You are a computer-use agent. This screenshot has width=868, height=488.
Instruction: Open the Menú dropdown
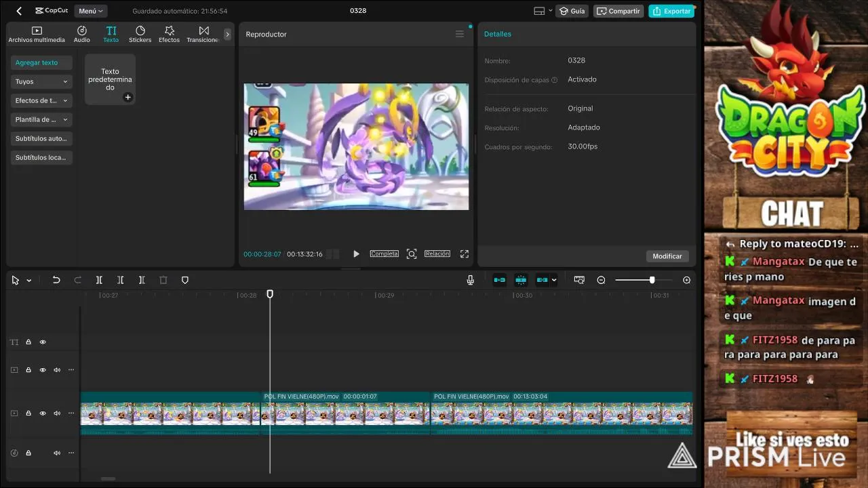point(90,11)
